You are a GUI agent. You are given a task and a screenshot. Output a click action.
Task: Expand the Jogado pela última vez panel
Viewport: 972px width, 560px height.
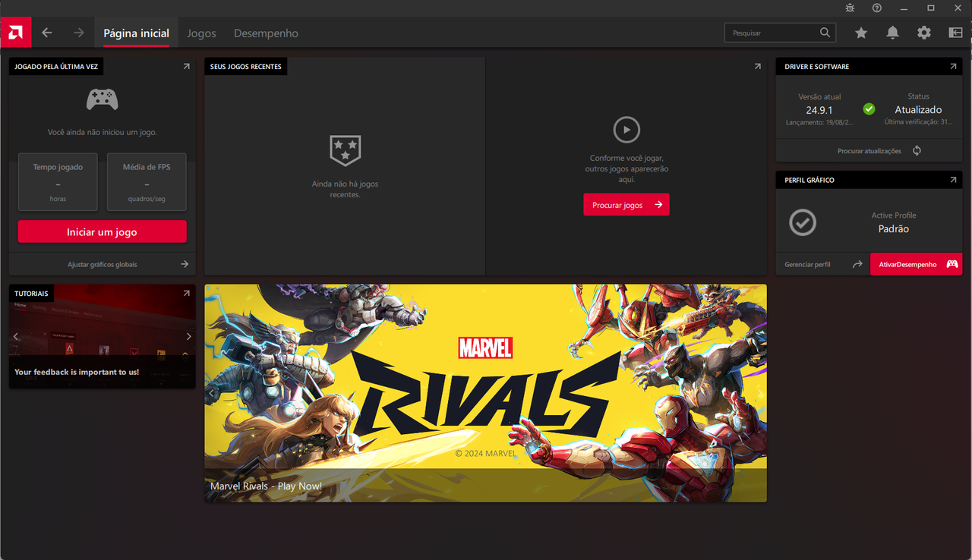(x=187, y=67)
